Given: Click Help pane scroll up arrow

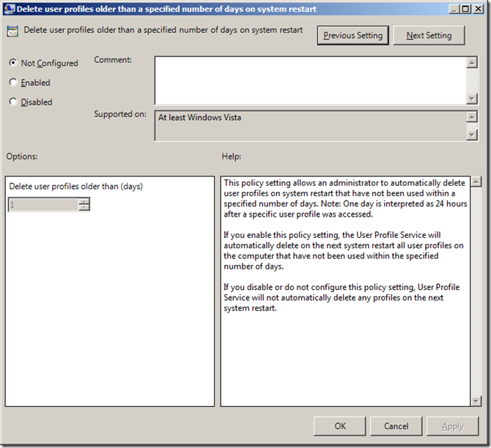Looking at the screenshot, I should (x=476, y=182).
